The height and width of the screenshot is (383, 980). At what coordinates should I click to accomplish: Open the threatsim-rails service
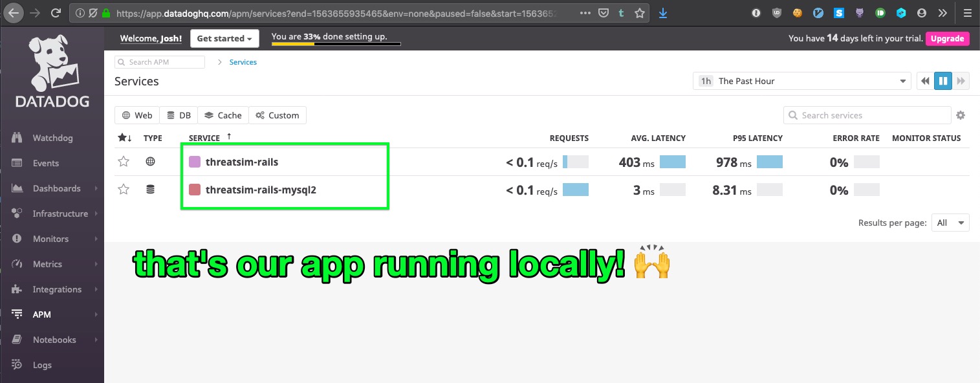coord(241,162)
